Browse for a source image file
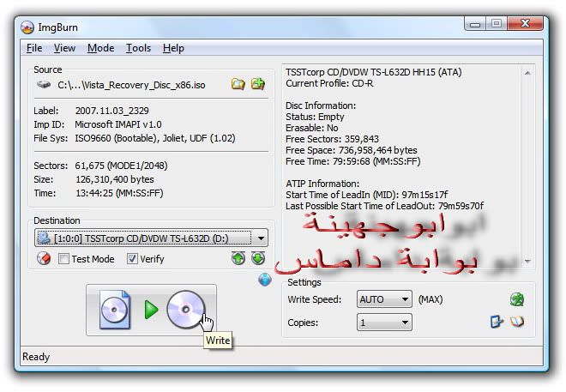This screenshot has height=392, width=566. point(238,84)
